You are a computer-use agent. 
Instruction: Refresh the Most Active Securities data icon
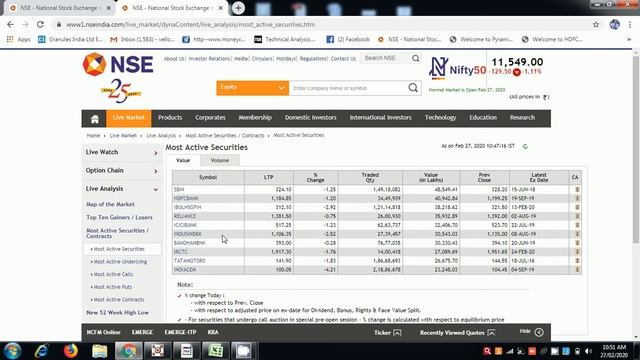pos(525,146)
